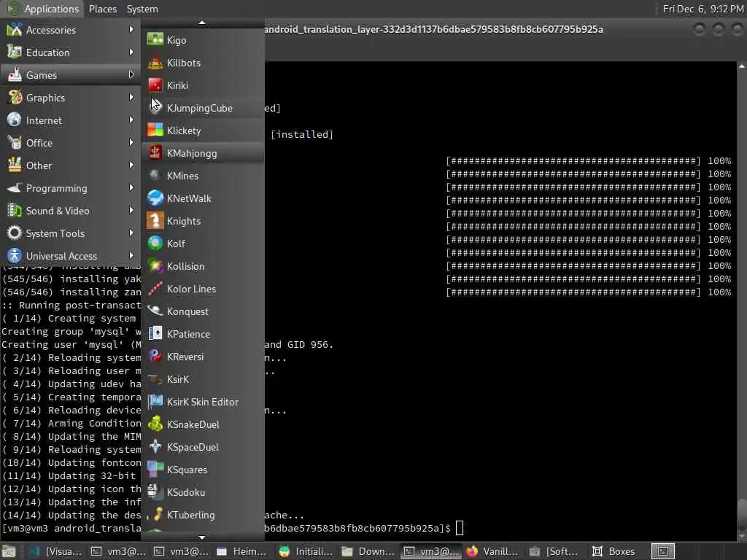Open KTuberling game

tap(203, 515)
